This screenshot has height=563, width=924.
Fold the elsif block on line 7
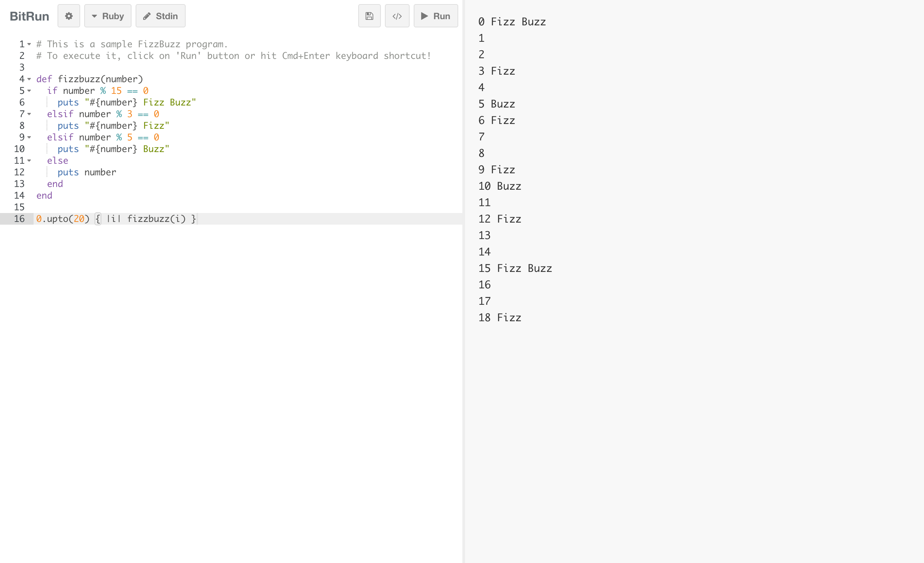click(29, 114)
